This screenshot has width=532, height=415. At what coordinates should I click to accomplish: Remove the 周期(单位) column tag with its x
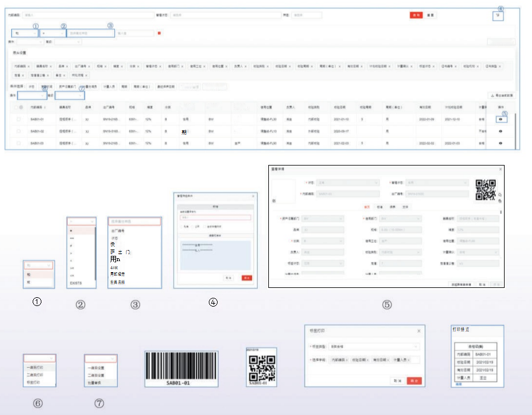tap(339, 66)
